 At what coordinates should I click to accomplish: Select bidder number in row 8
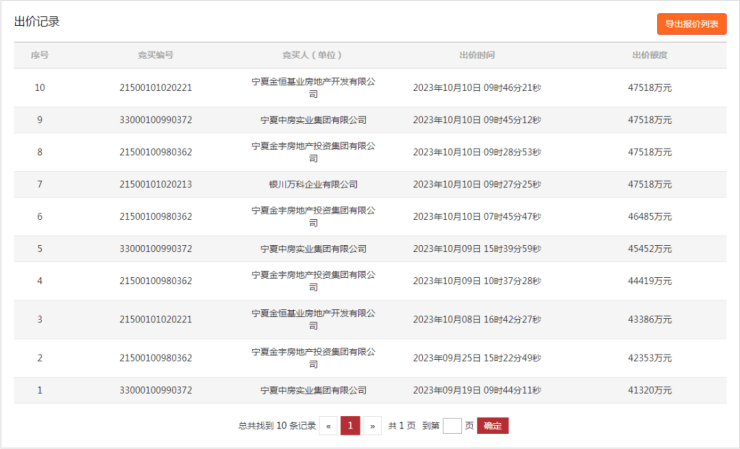(x=156, y=152)
